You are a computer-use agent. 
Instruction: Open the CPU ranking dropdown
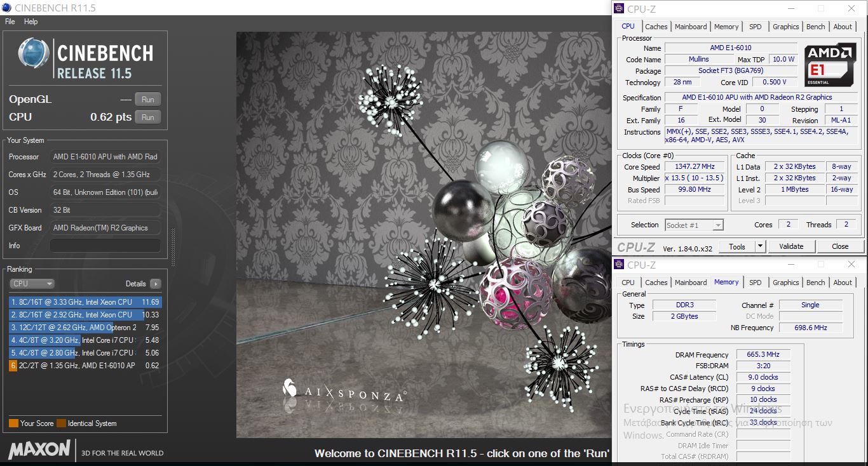point(32,284)
